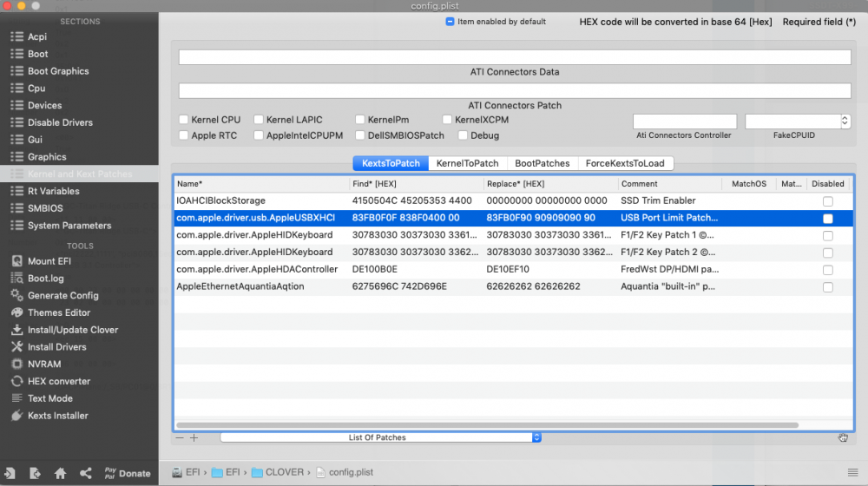The width and height of the screenshot is (868, 486).
Task: Switch to Text Mode
Action: click(x=49, y=398)
